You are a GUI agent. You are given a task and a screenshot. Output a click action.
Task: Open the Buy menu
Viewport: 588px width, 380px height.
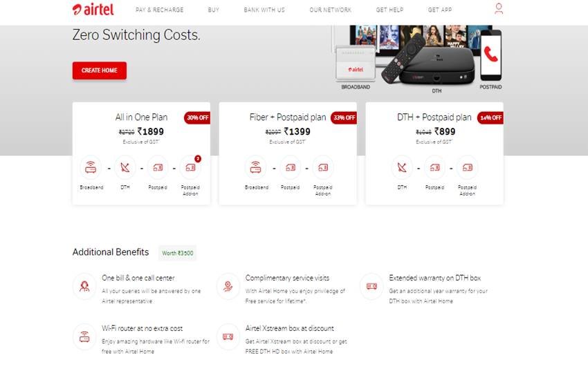point(213,10)
